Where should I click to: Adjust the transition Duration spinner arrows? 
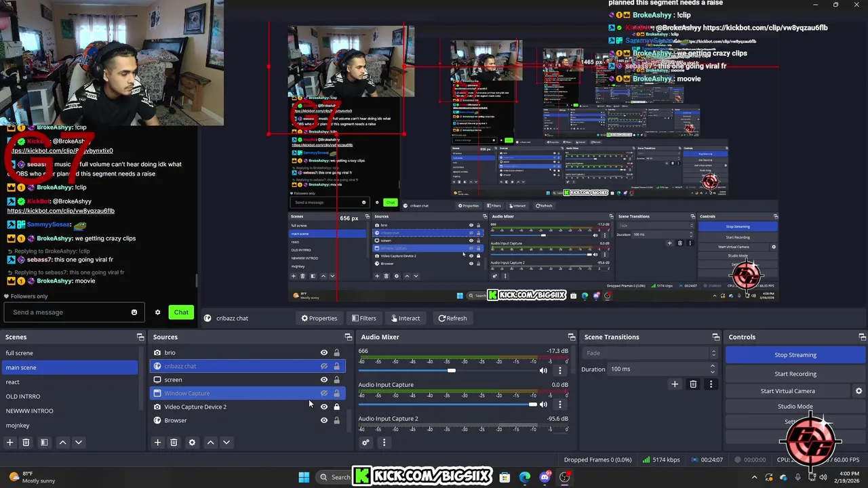coord(712,369)
